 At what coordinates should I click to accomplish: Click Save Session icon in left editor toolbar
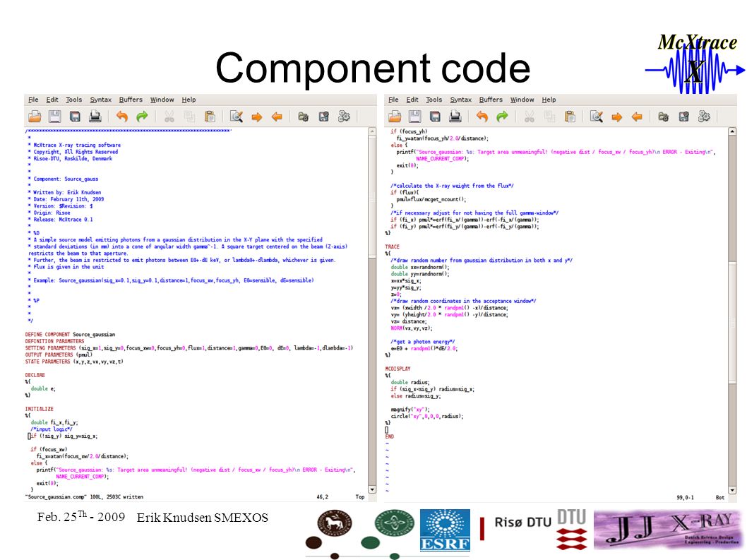click(x=323, y=117)
